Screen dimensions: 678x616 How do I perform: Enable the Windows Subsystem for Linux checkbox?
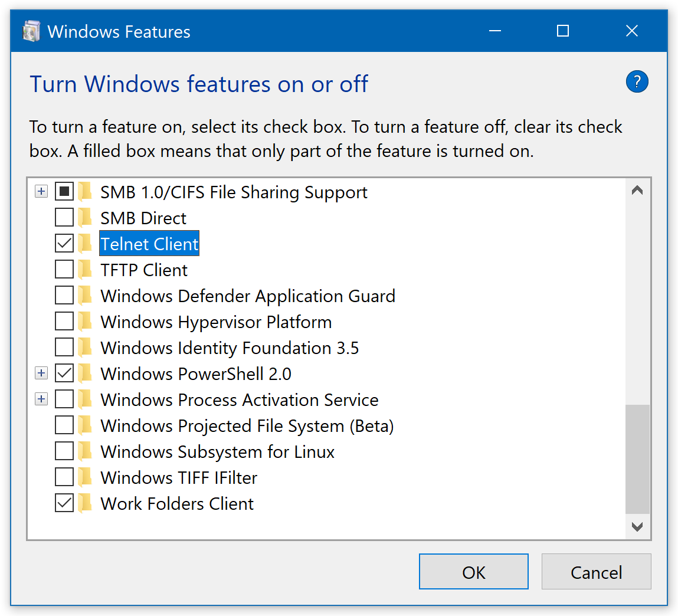click(64, 451)
